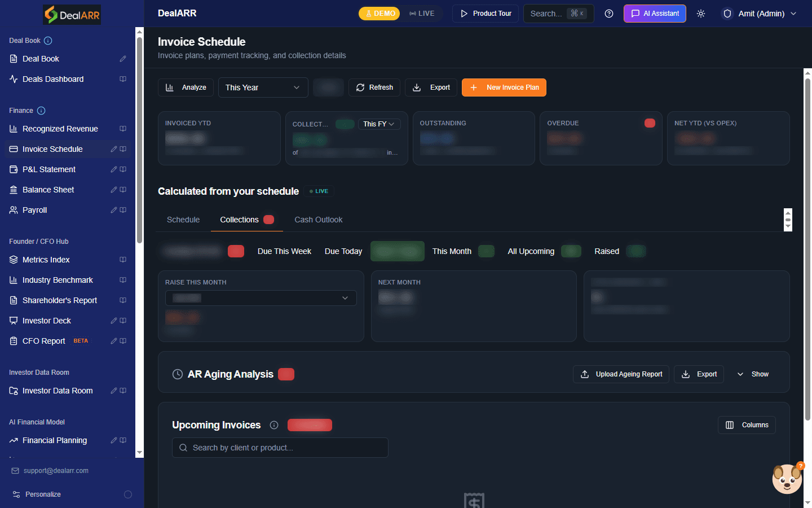This screenshot has height=508, width=812.
Task: Open Shareholder's Report page
Action: click(x=60, y=300)
